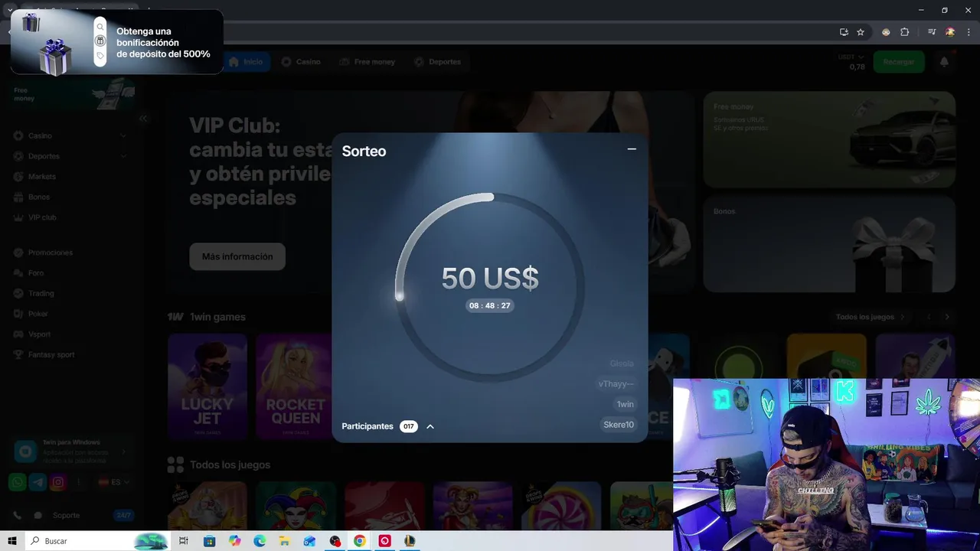Click the 08 : 48 : 27 countdown timer

pos(490,305)
